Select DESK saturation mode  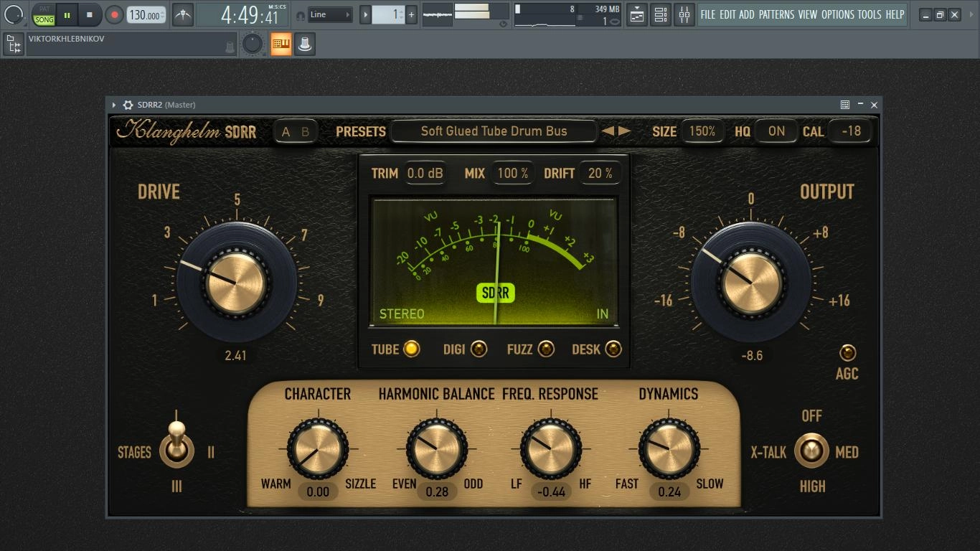tap(613, 349)
